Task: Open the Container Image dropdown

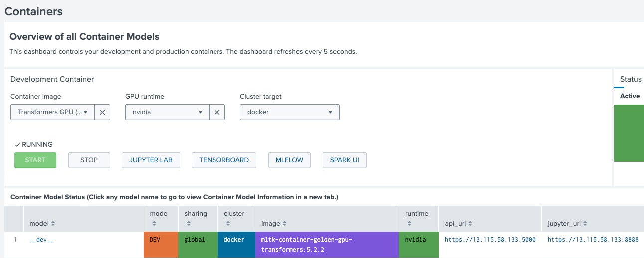Action: coord(53,112)
